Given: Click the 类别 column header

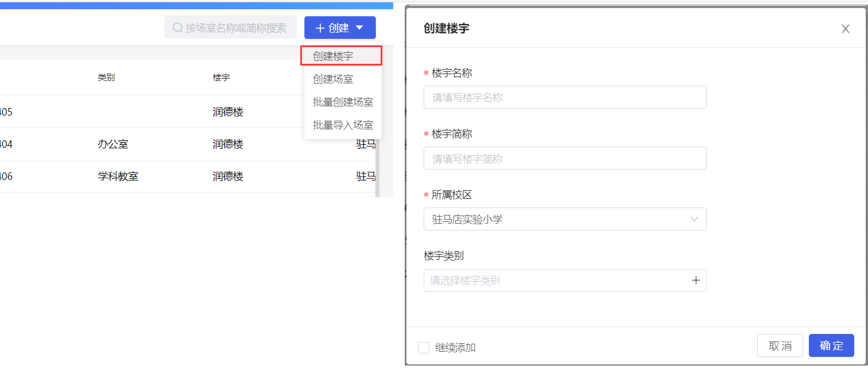Looking at the screenshot, I should [106, 78].
